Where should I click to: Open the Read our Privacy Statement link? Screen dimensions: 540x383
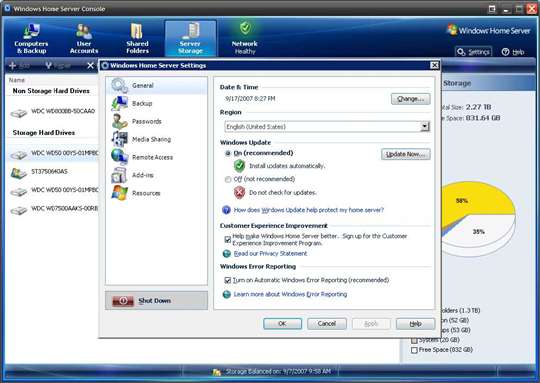coord(270,253)
